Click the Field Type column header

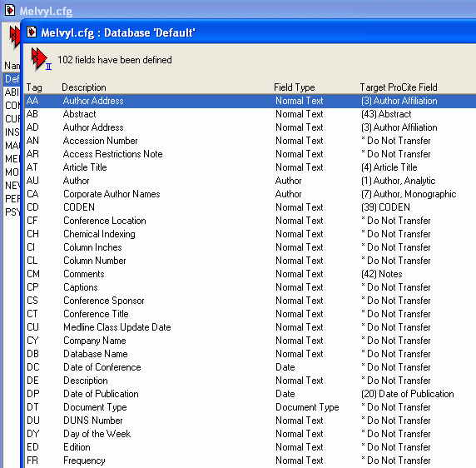pyautogui.click(x=294, y=87)
